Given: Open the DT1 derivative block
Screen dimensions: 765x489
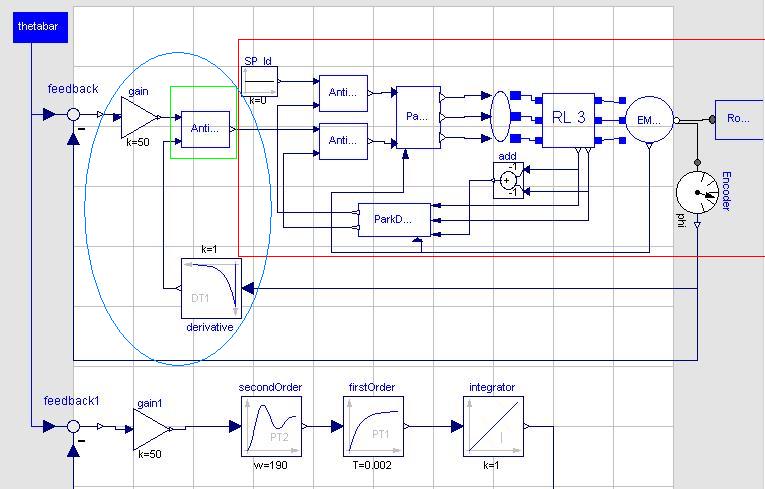Looking at the screenshot, I should (211, 289).
